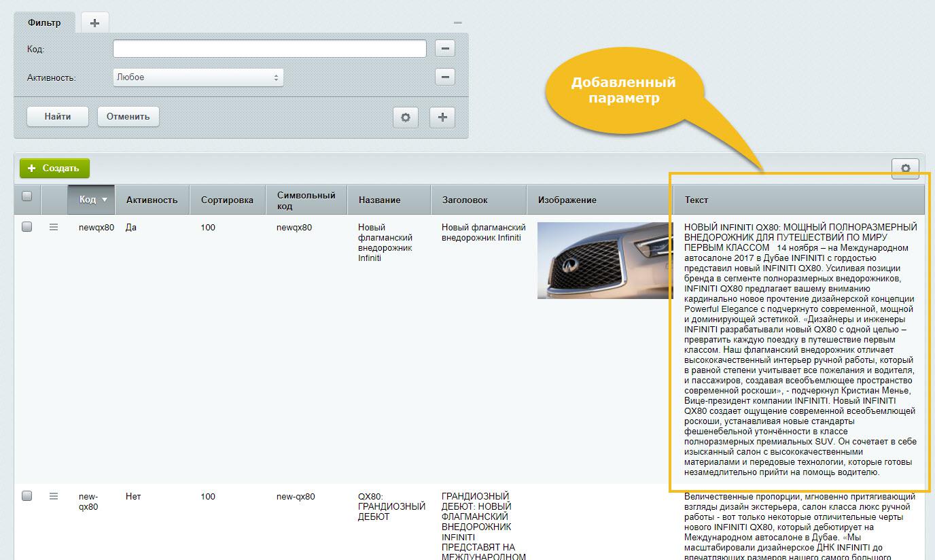
Task: Click the Найти button
Action: tap(58, 116)
